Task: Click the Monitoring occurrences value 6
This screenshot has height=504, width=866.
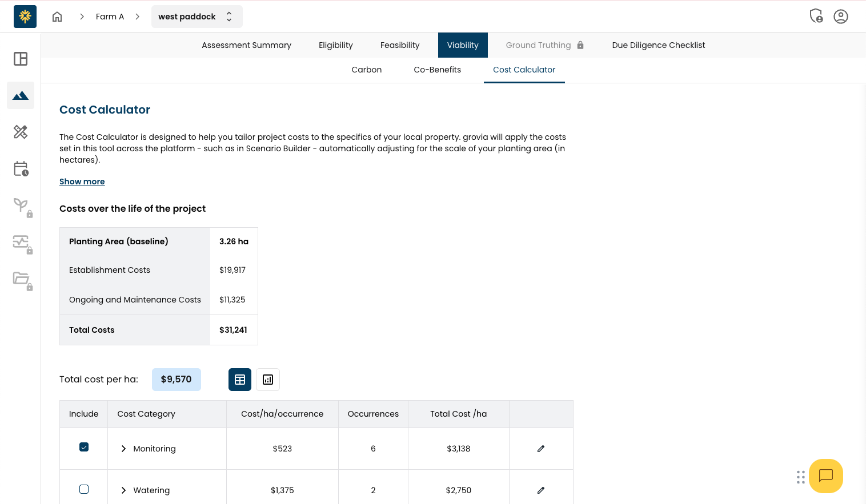Action: pos(373,449)
